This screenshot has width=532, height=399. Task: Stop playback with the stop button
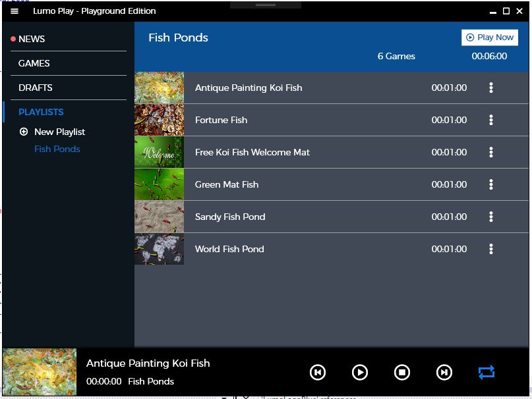[402, 372]
